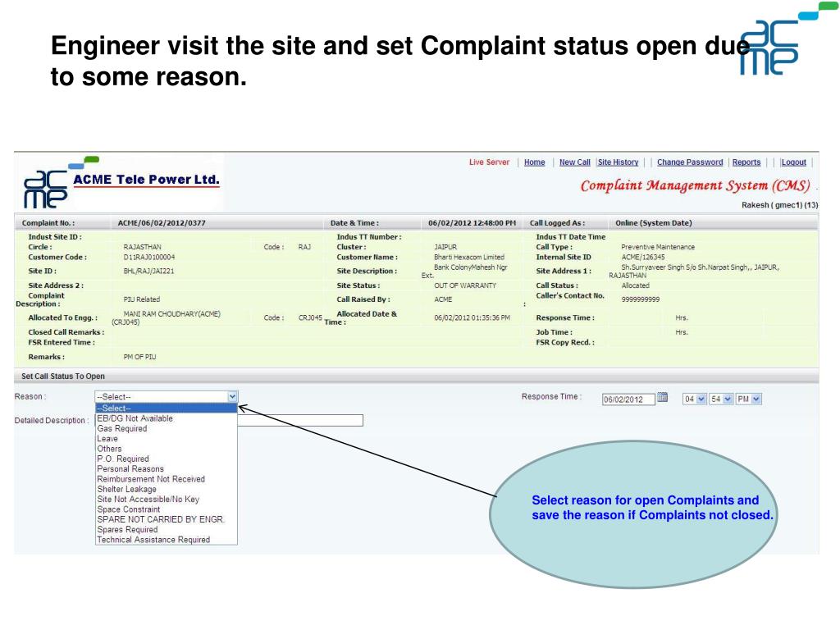The height and width of the screenshot is (630, 840).
Task: Click 'Allocated' call status value
Action: click(636, 285)
